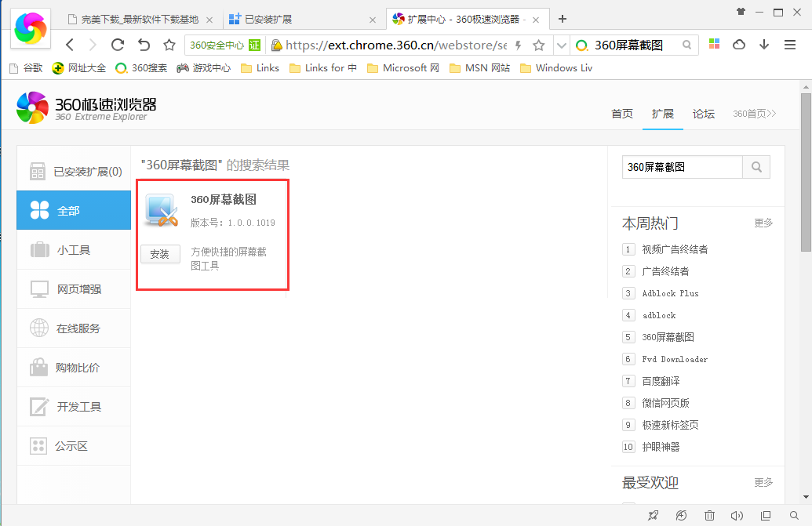This screenshot has width=812, height=526.
Task: Open the 360屏幕截图 result title
Action: point(223,200)
